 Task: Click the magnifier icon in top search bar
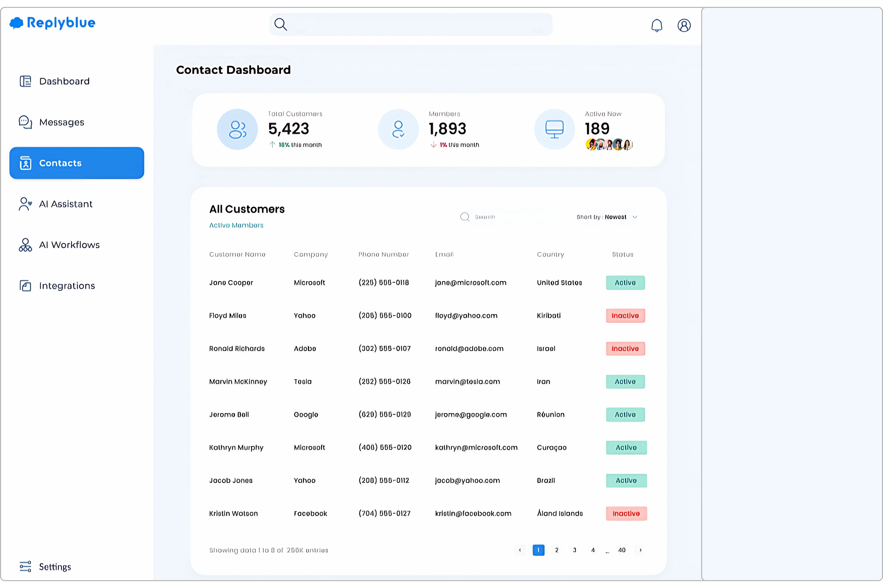click(x=280, y=24)
